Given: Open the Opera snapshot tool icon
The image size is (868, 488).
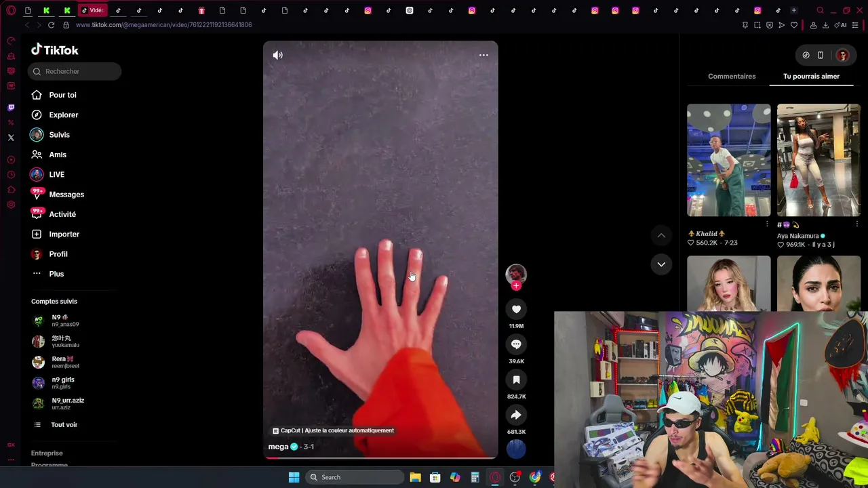Looking at the screenshot, I should click(757, 25).
